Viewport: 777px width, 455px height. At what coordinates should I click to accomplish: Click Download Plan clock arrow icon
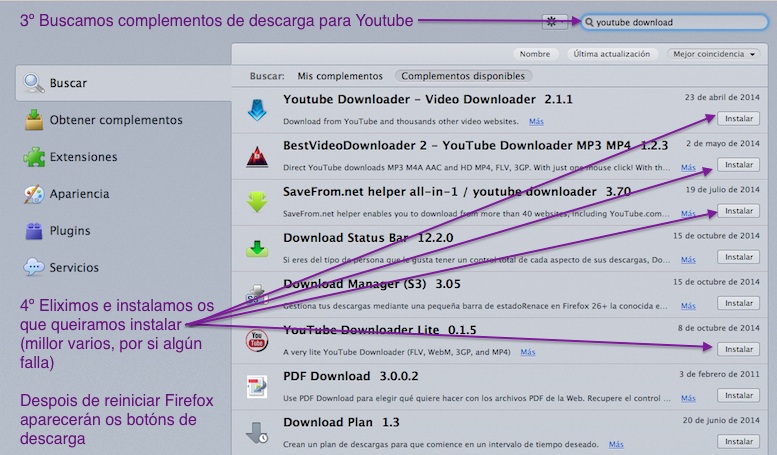point(257,433)
